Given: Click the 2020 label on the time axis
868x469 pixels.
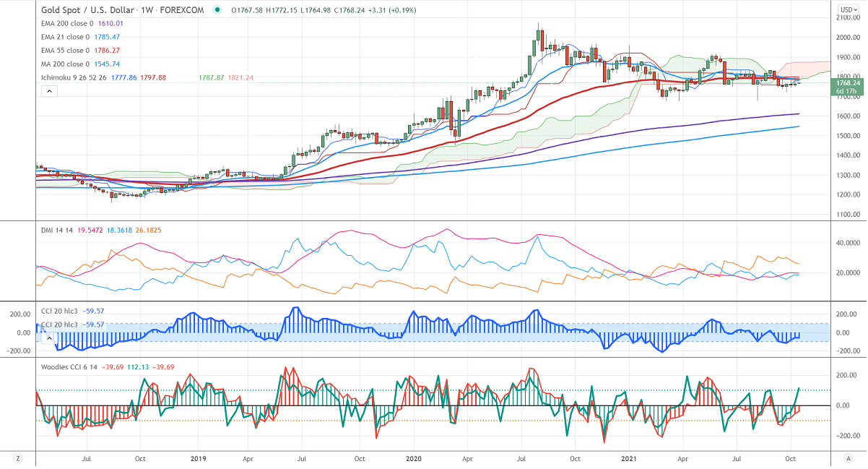Looking at the screenshot, I should (413, 458).
